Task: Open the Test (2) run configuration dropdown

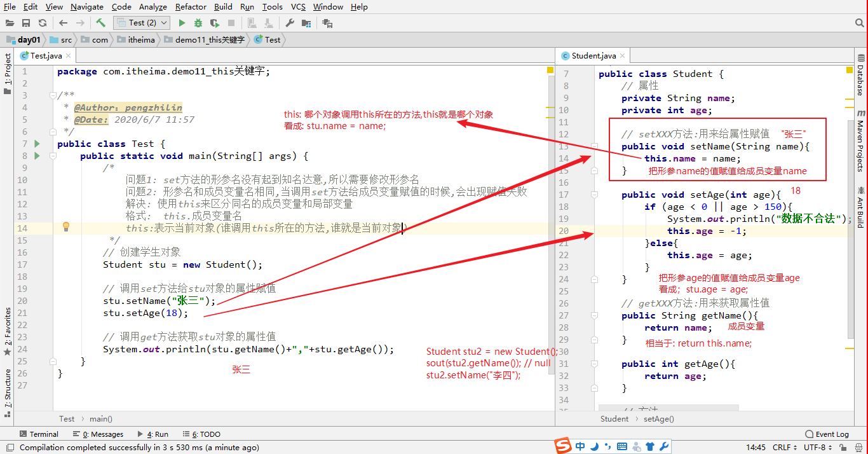Action: (142, 23)
